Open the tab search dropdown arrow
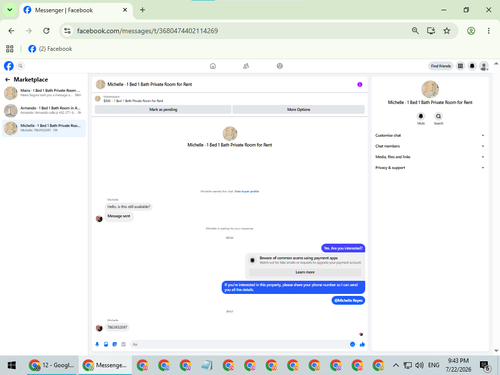This screenshot has height=375, width=500. click(x=10, y=10)
